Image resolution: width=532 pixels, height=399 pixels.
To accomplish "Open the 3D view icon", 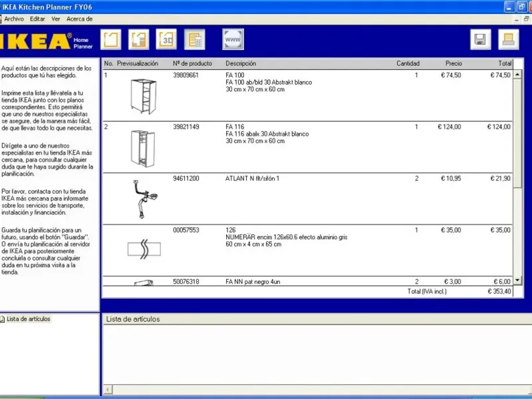I will click(x=166, y=40).
